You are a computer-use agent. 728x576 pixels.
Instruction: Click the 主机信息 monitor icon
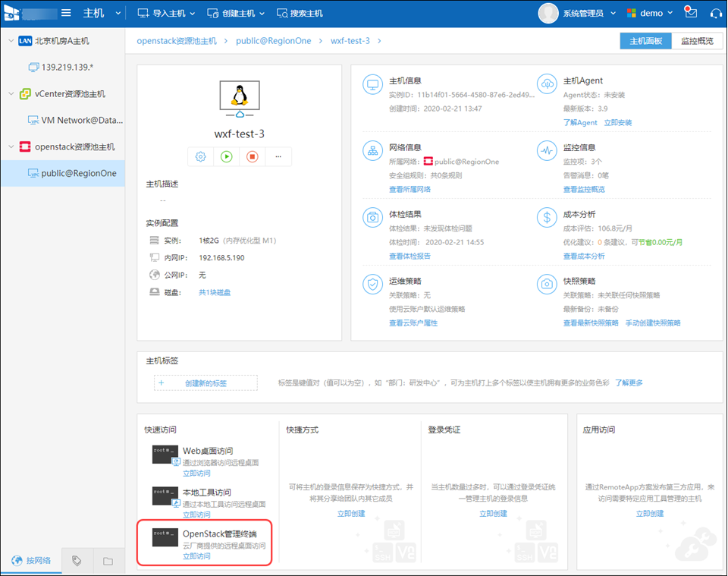pyautogui.click(x=372, y=84)
